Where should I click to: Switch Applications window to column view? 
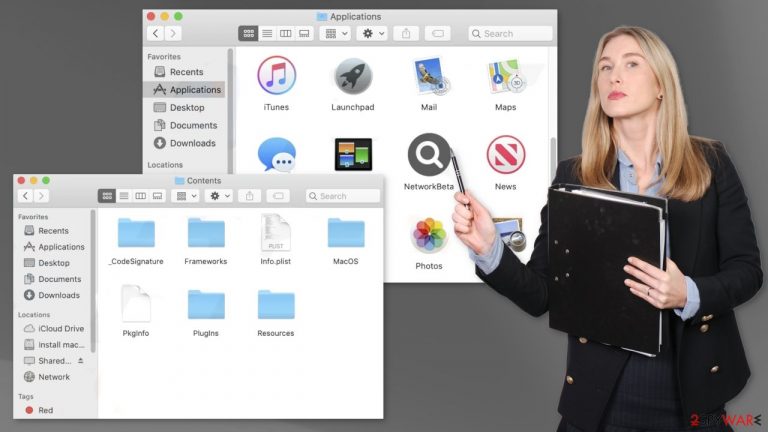(x=286, y=33)
